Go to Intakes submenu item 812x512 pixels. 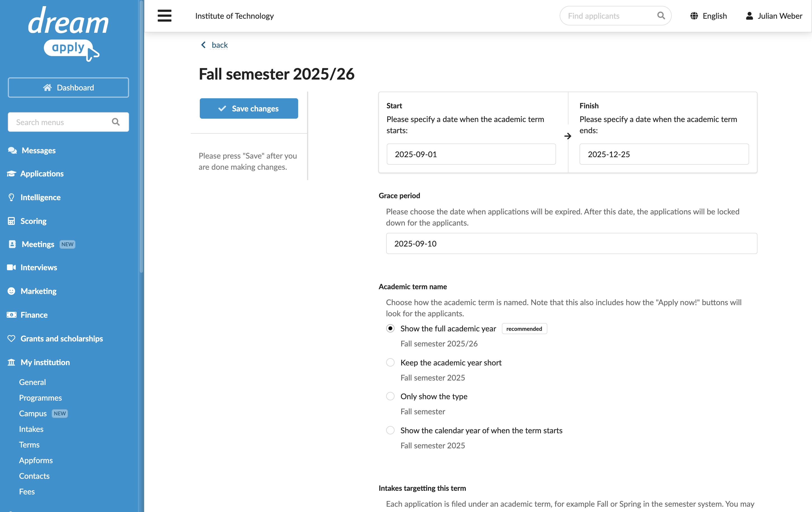point(31,429)
